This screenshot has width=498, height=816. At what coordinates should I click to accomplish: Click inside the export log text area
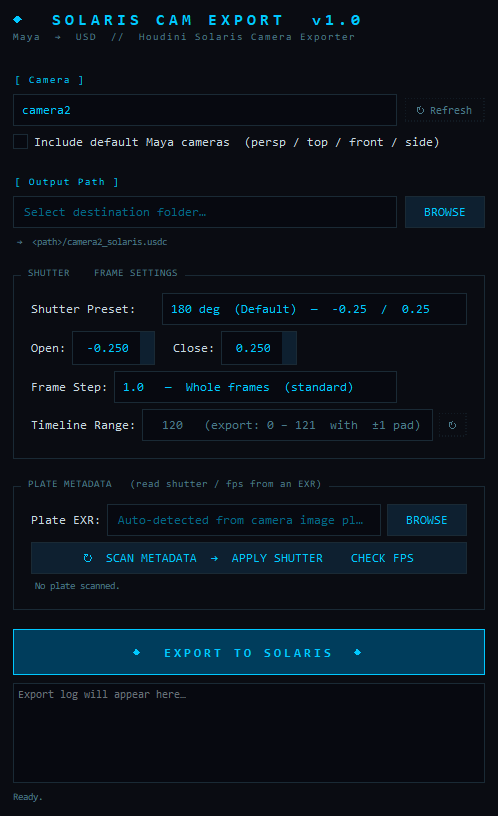[249, 733]
